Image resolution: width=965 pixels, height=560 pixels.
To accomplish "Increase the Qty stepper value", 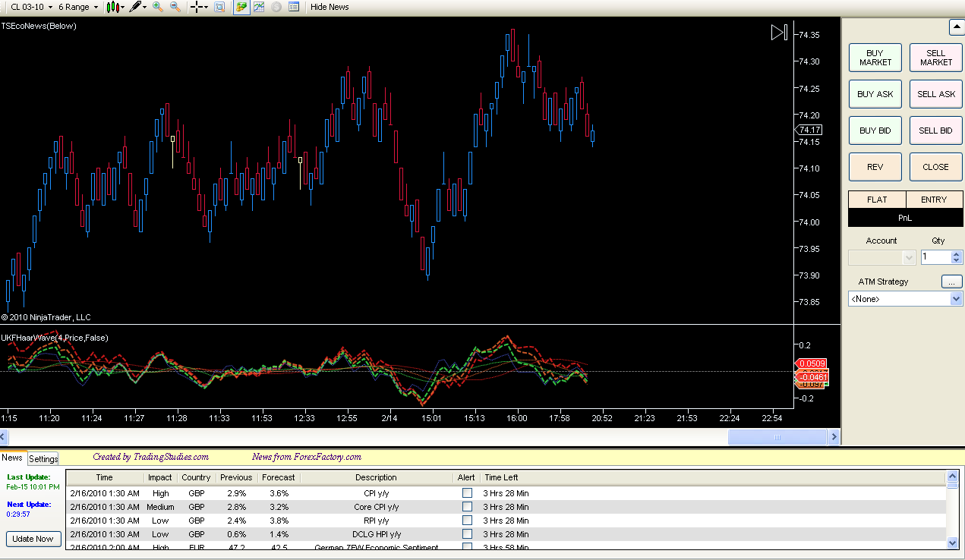I will point(957,254).
